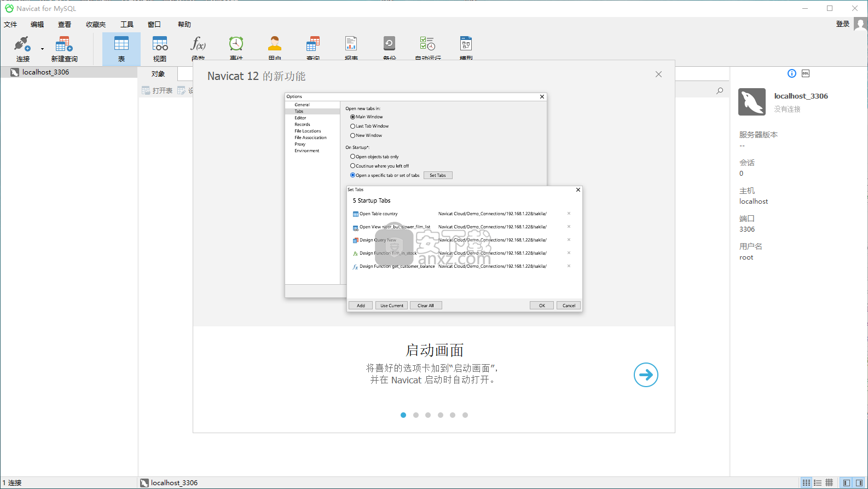This screenshot has height=489, width=868.
Task: Click the Automation schedule toolbar icon
Action: tap(428, 44)
